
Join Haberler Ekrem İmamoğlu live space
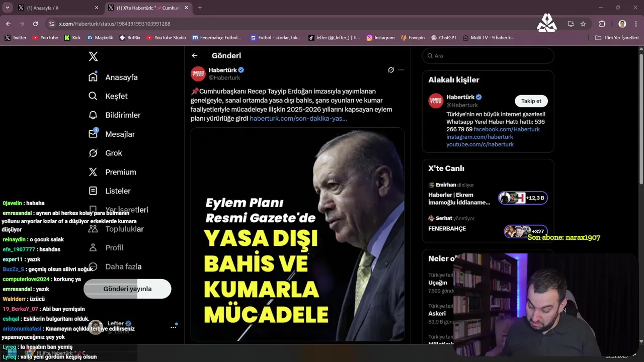tap(488, 198)
